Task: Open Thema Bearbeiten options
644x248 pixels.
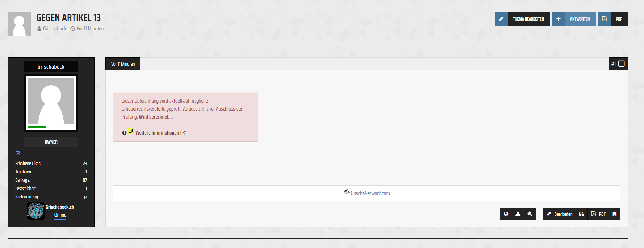Action: click(528, 19)
